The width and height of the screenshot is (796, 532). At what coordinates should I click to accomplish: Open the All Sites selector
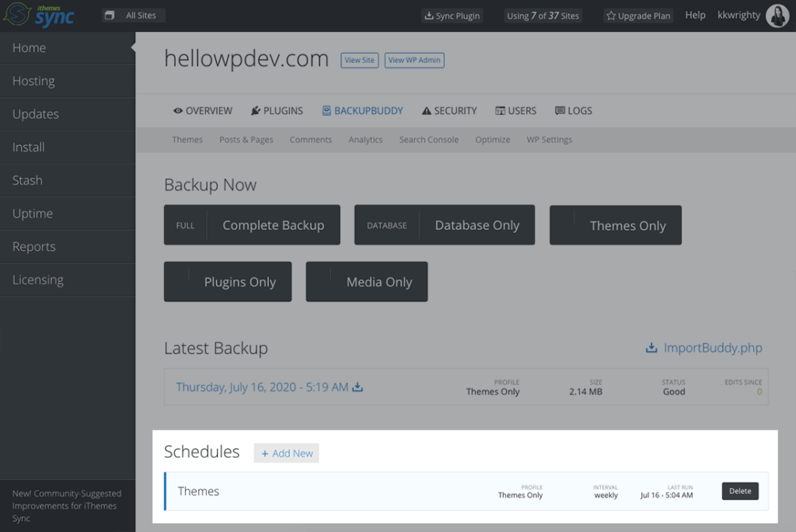[134, 16]
